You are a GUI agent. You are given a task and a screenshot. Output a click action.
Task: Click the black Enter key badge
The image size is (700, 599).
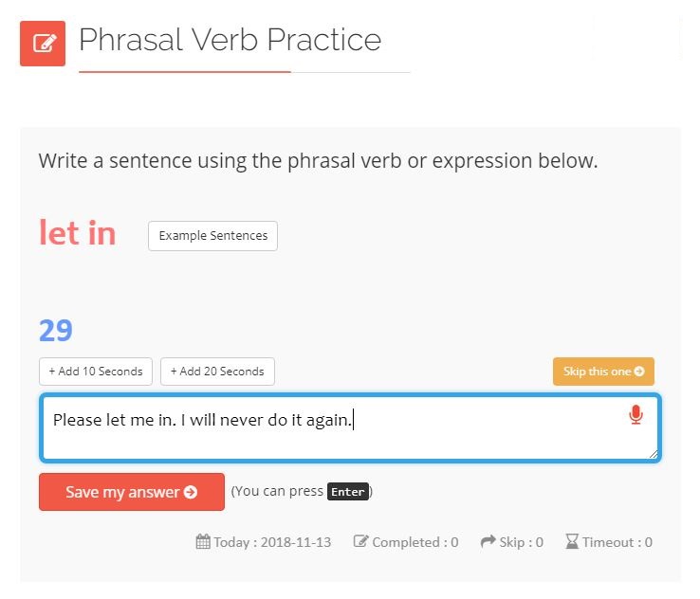(347, 492)
